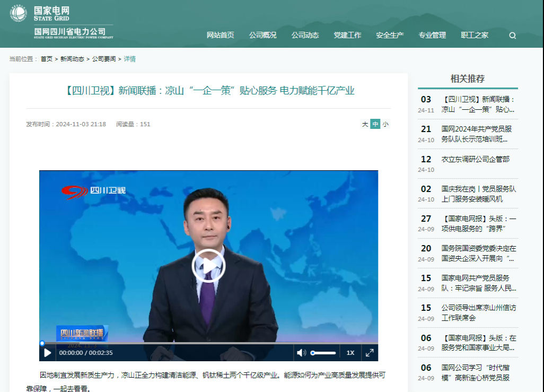
Task: Adjust the video volume slider
Action: [x=323, y=353]
